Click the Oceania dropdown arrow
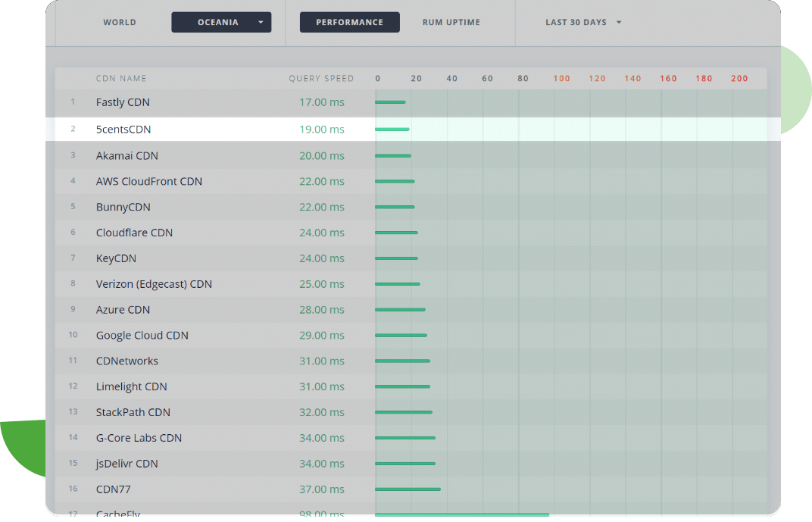Screen dimensions: 812x522 (x=261, y=23)
